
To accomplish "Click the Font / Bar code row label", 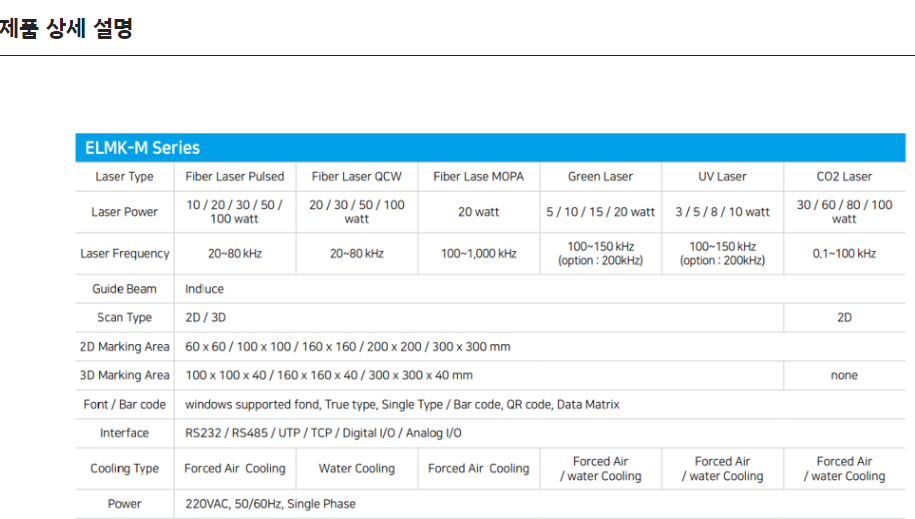I will pos(125,405).
